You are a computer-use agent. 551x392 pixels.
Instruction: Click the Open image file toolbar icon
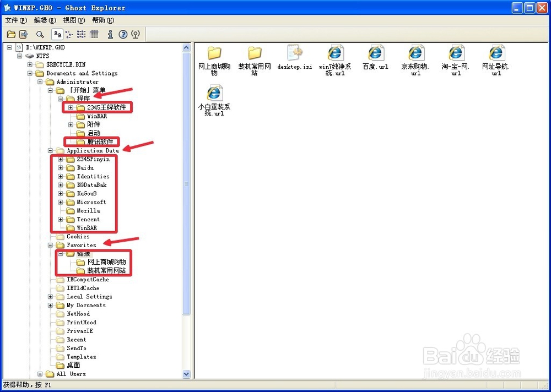point(11,34)
